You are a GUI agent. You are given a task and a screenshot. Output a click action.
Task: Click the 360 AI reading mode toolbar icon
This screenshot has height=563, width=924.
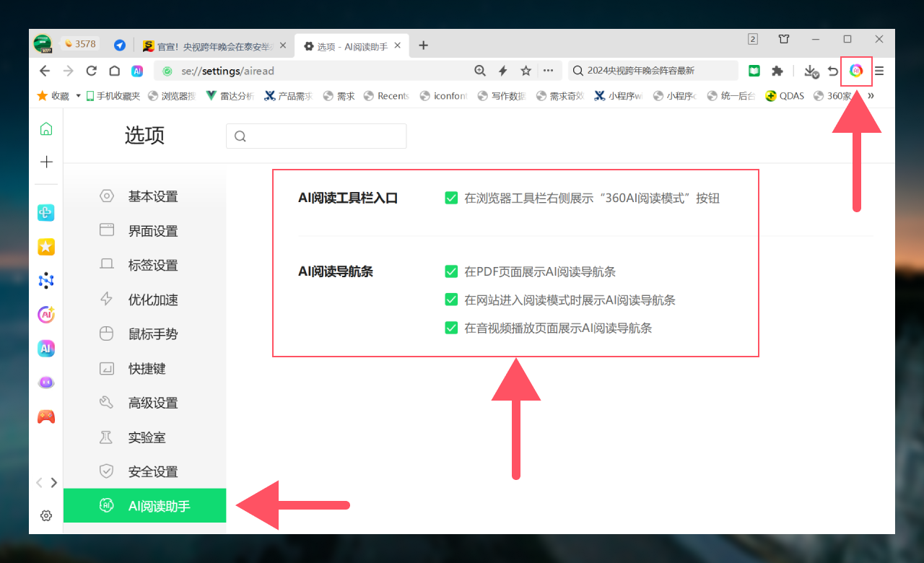[x=856, y=71]
